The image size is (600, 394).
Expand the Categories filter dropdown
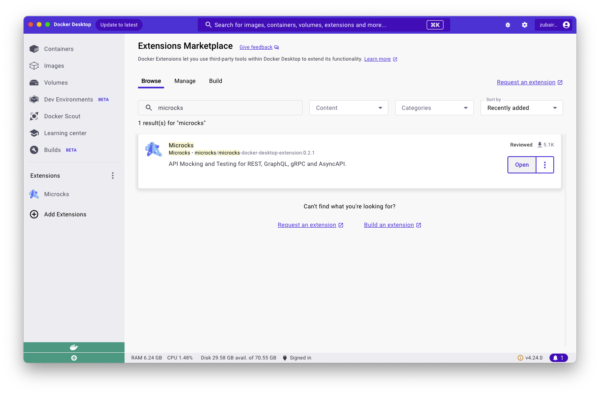[x=434, y=108]
